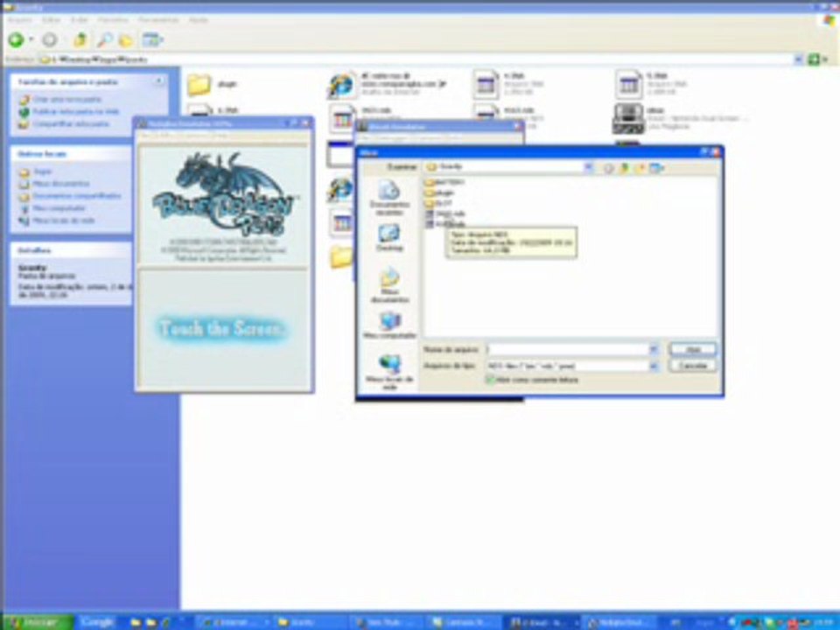
Task: Select the 'plugin' folder in Abrir dialog list
Action: click(440, 192)
